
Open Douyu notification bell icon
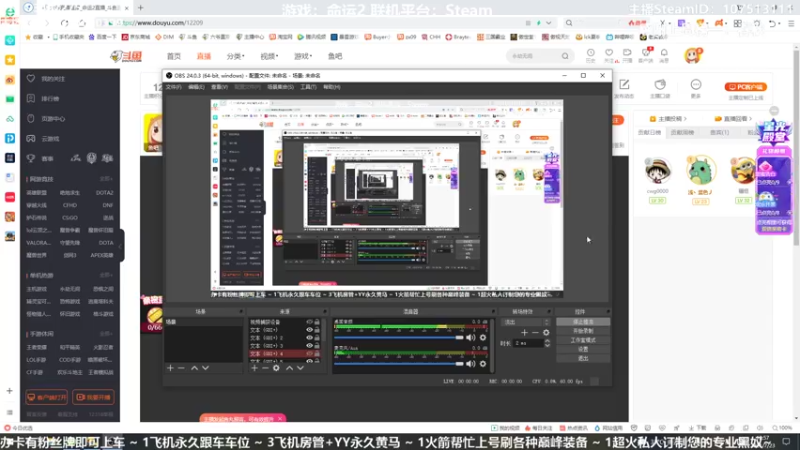tap(664, 53)
